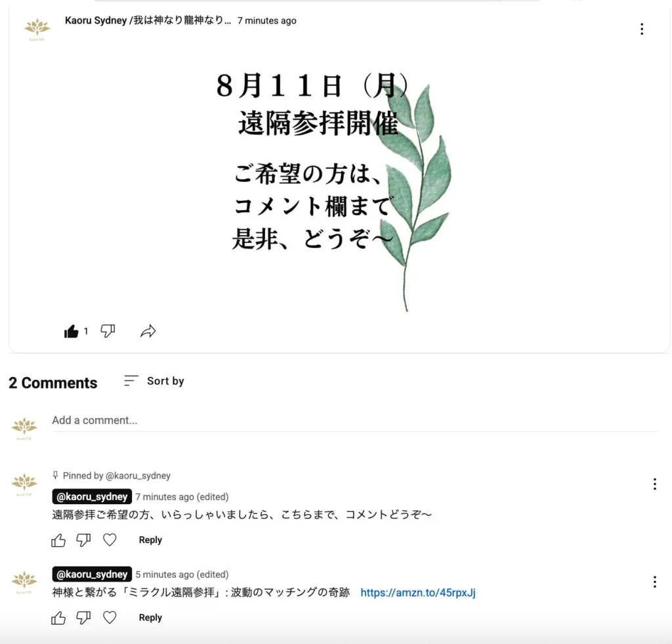Open options menu for the amzn.to link comment
The height and width of the screenshot is (644, 672).
tap(654, 582)
